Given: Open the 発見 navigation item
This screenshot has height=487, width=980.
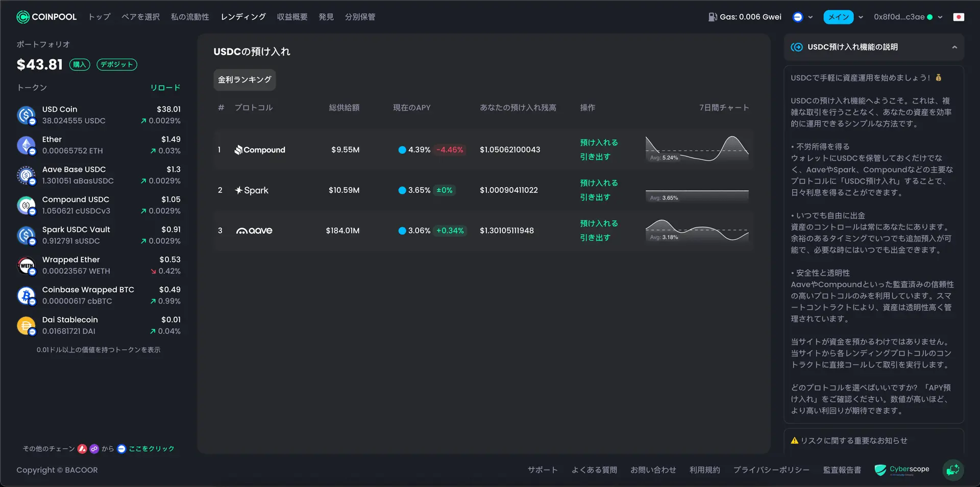Looking at the screenshot, I should click(326, 17).
